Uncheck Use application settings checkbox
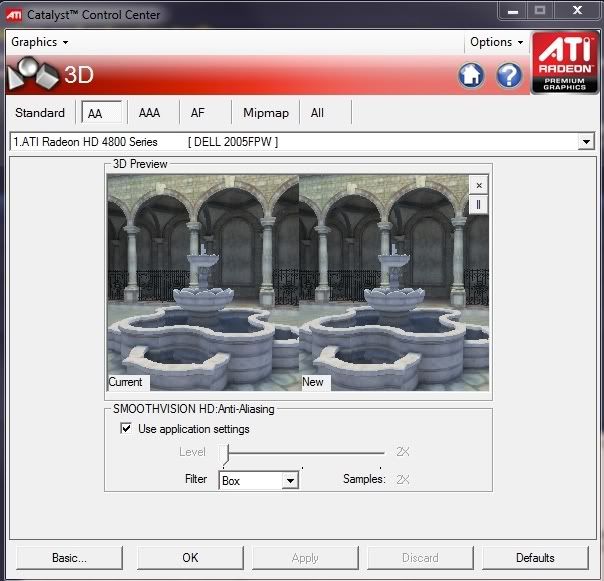This screenshot has width=604, height=581. 126,429
